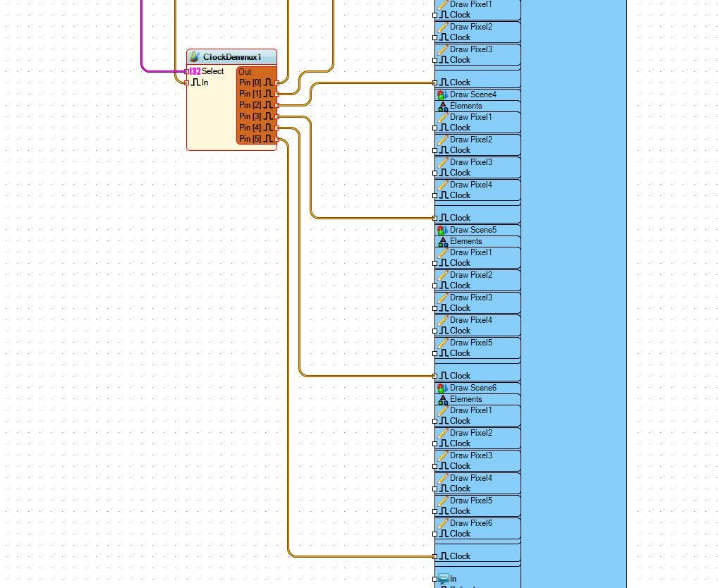This screenshot has height=588, width=718.
Task: Select Clock pin above Draw Scene5
Action: [x=435, y=219]
